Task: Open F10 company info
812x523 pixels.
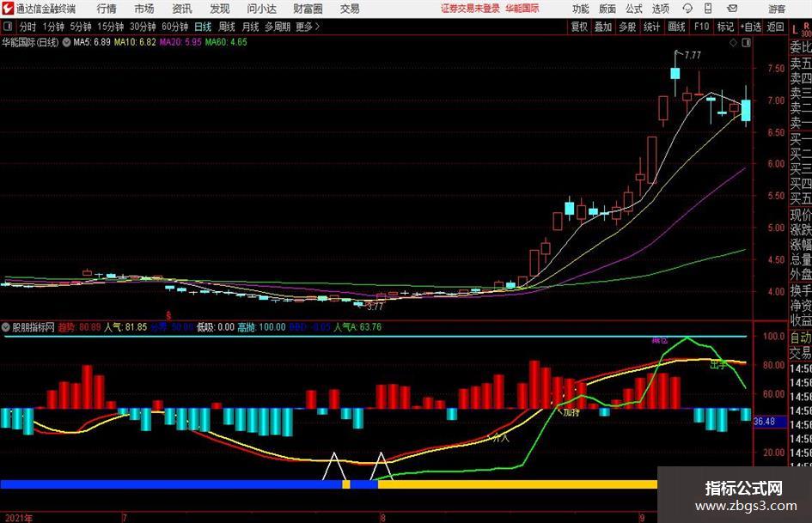Action: tap(702, 27)
